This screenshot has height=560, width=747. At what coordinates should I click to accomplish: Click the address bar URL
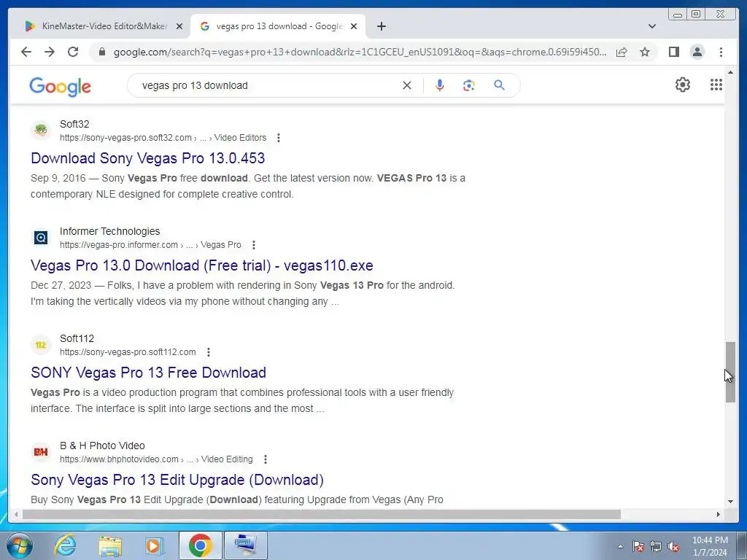tap(360, 52)
